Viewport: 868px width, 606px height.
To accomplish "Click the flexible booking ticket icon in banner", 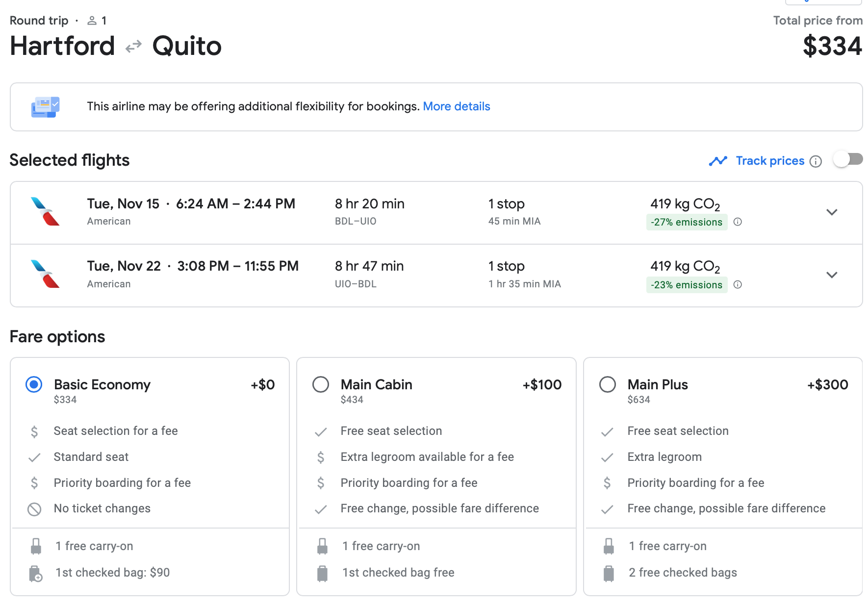I will tap(45, 107).
